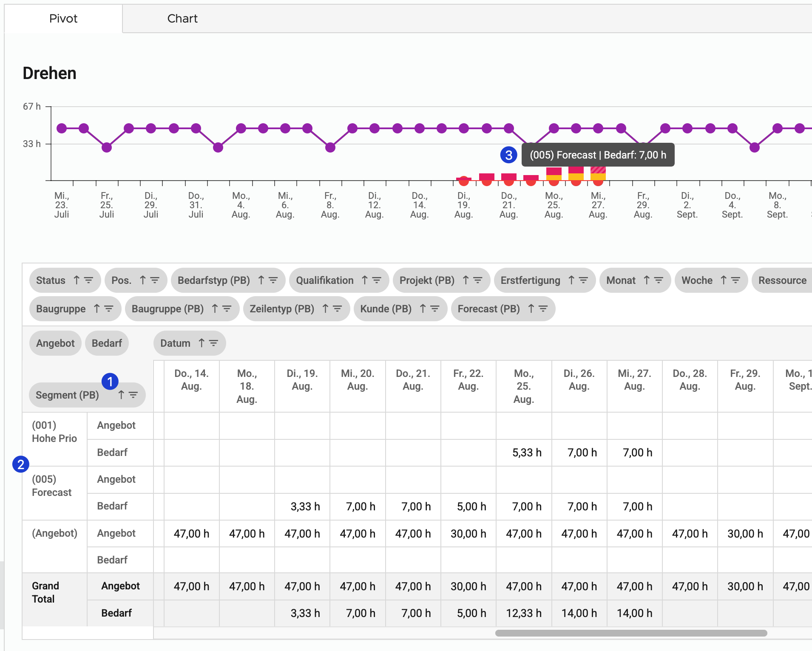The width and height of the screenshot is (812, 651).
Task: Select the Pivot tab
Action: 63,18
